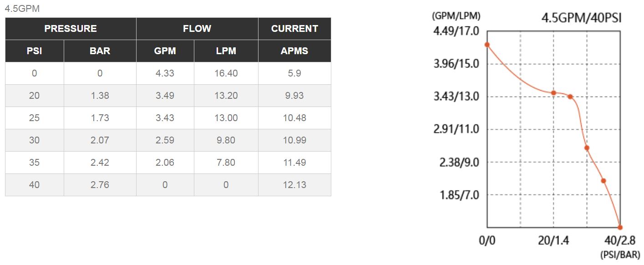Click the PRESSURE column header
This screenshot has width=644, height=265.
[x=71, y=29]
